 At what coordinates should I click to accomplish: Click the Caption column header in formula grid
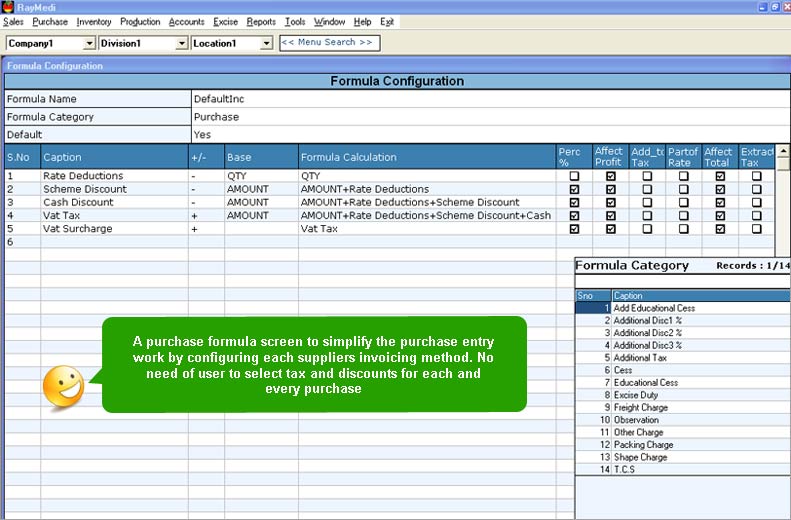point(115,157)
